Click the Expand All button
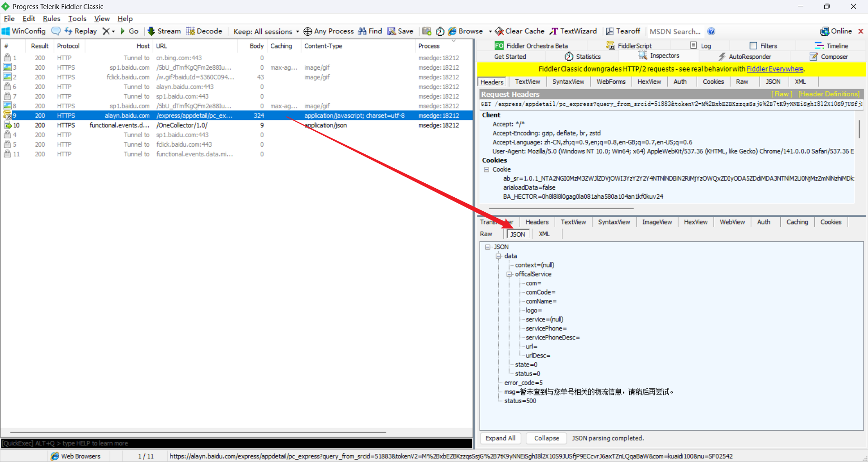Screen dimensions: 868x462 (500, 438)
